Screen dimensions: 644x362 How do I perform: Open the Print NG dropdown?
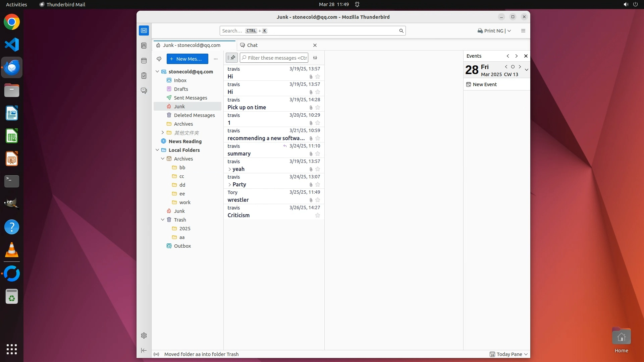(x=509, y=31)
